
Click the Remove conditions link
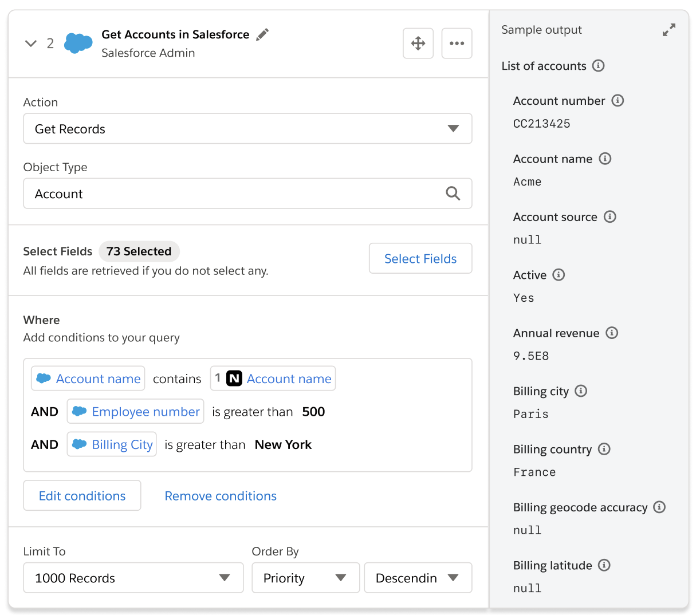tap(220, 496)
